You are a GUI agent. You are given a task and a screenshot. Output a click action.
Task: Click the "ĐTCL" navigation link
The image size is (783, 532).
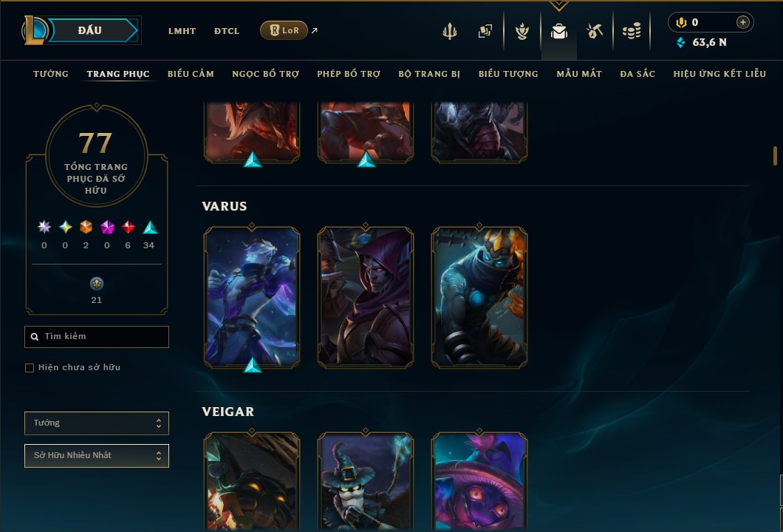coord(227,31)
